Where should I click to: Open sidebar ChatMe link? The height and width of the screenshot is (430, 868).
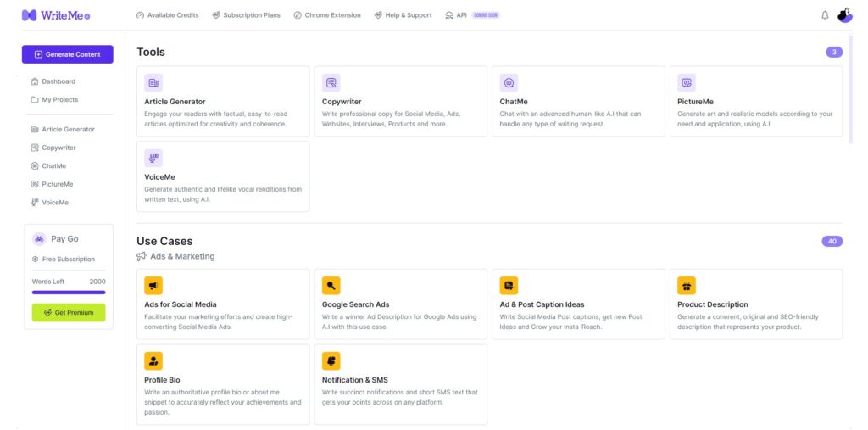coord(48,165)
